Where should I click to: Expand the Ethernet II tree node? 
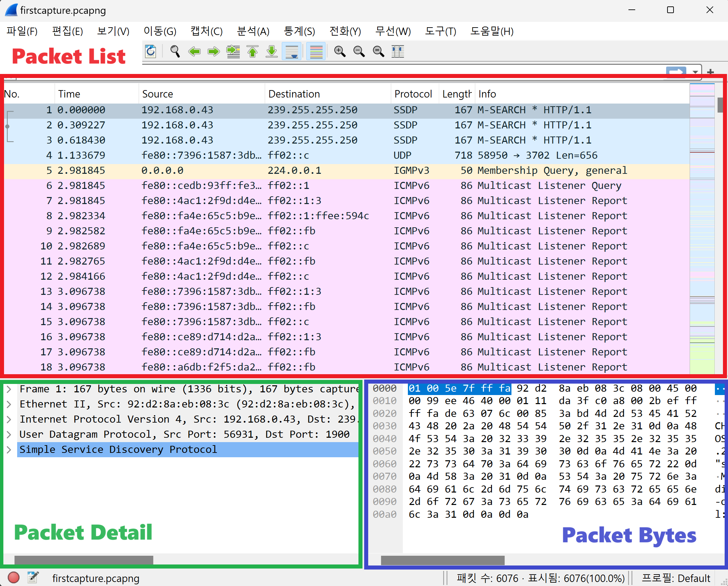point(9,404)
